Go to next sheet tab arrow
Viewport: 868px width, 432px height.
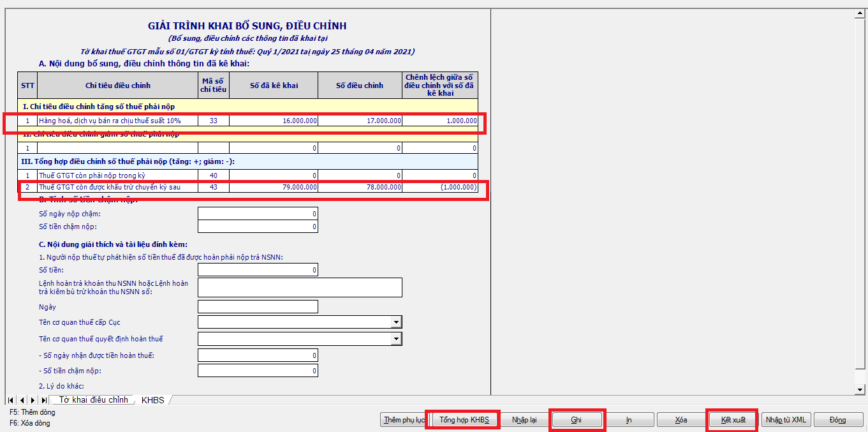32,400
